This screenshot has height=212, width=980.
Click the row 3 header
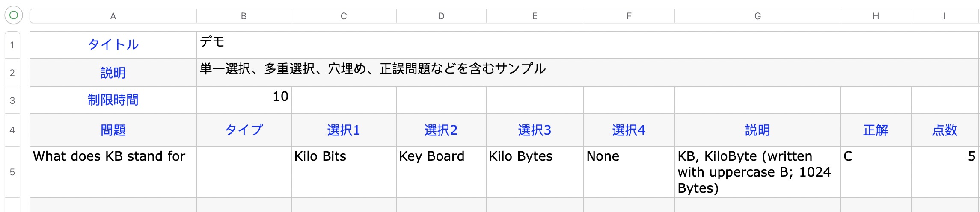pyautogui.click(x=12, y=100)
